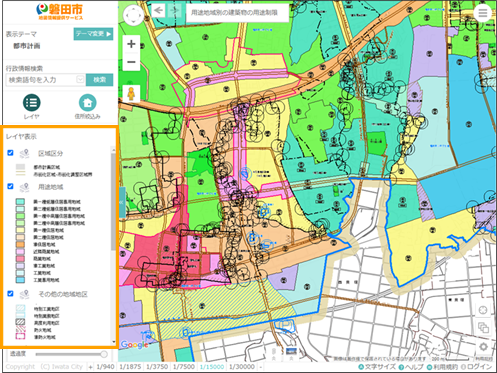Click the テーマ変更 button

[93, 34]
